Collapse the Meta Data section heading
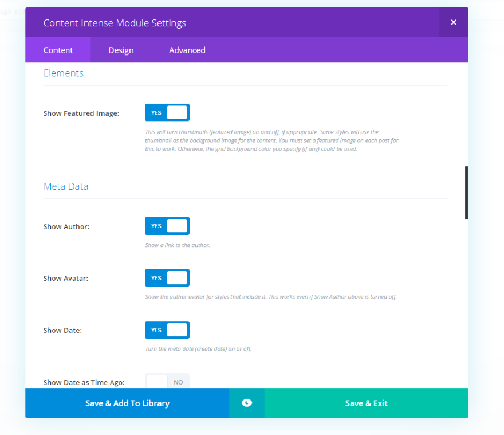Viewport: 504px width, 435px height. pyautogui.click(x=66, y=186)
